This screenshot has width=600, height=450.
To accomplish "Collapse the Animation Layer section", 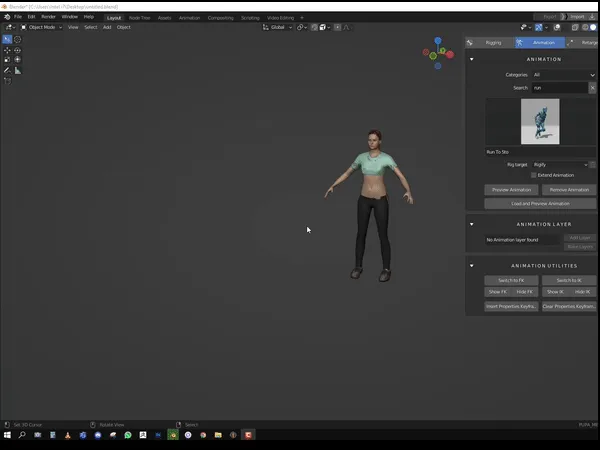I will (471, 224).
